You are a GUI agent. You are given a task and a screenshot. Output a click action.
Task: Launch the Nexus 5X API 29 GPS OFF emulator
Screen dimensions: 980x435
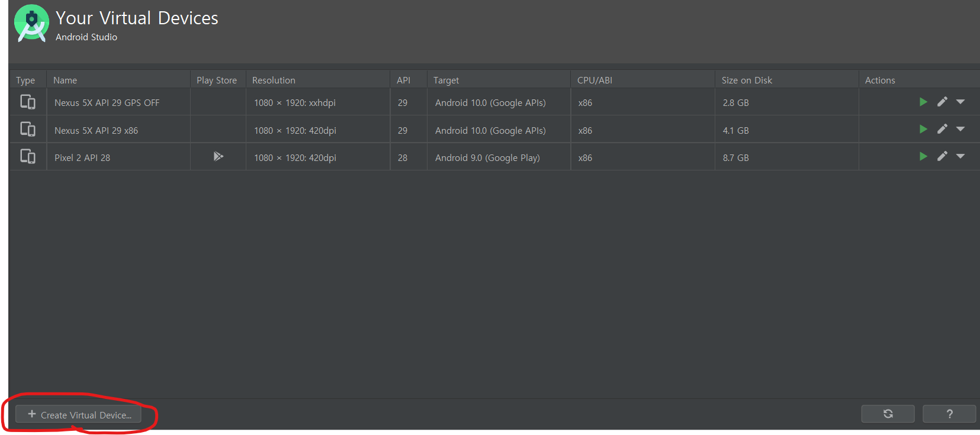(923, 102)
